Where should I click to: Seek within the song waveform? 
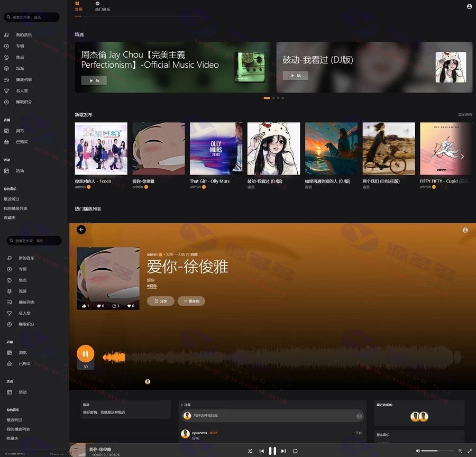pos(282,358)
